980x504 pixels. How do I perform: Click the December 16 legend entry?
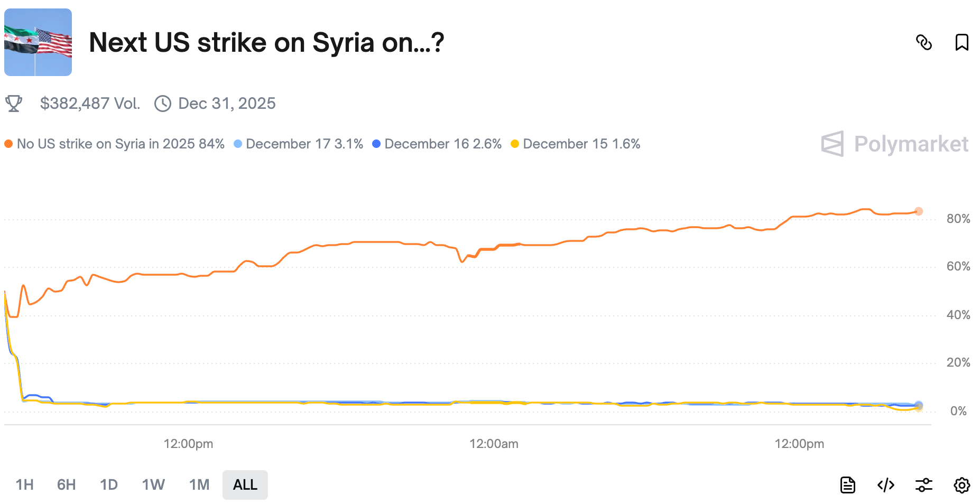point(437,144)
